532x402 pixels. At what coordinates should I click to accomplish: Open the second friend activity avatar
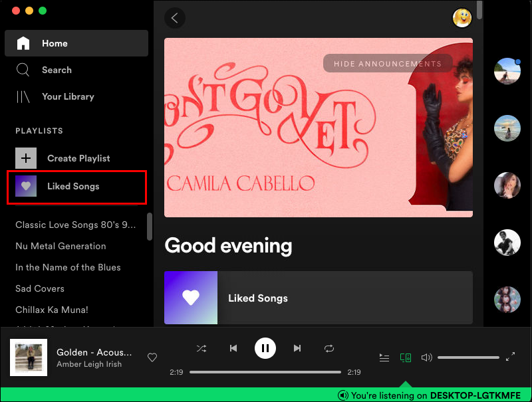(x=507, y=128)
